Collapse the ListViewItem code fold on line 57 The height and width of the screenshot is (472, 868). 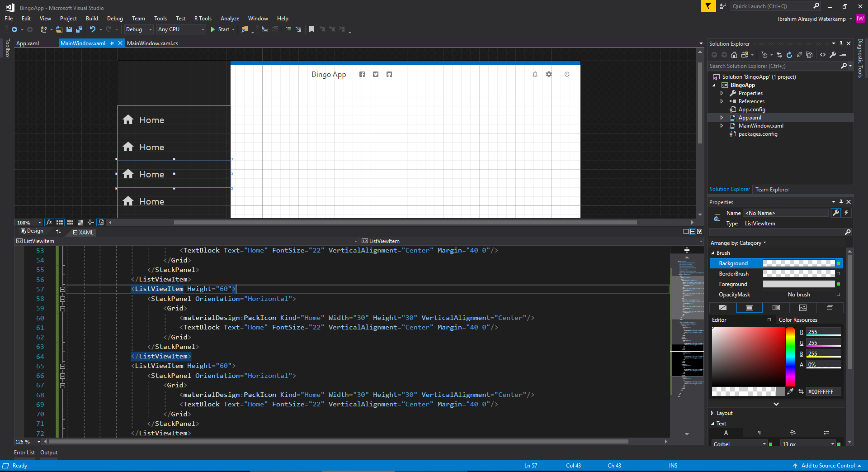pos(63,289)
